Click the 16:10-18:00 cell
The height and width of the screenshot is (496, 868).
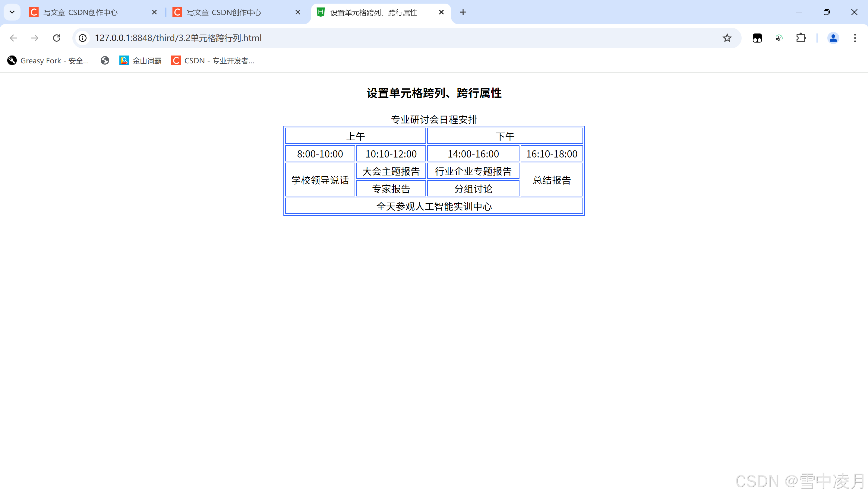click(552, 154)
